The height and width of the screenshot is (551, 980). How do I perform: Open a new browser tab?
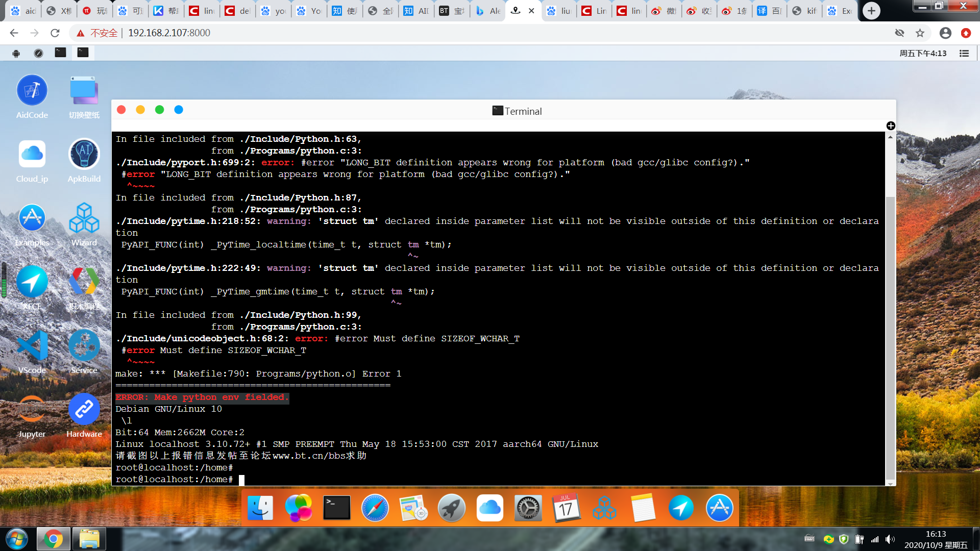[x=871, y=11]
